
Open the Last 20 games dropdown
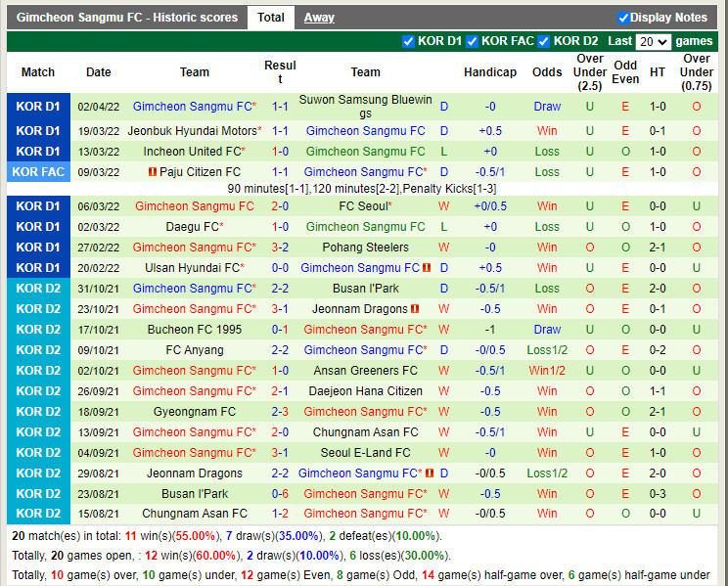[654, 42]
